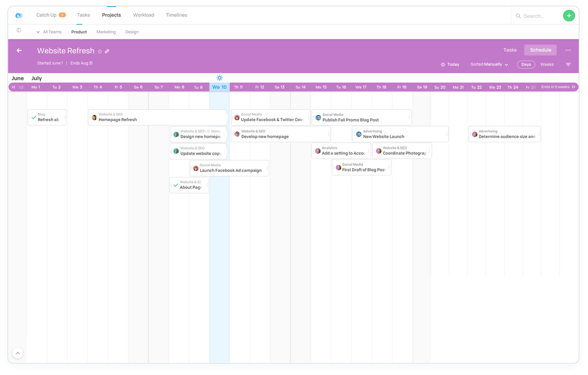
Task: Open Determine audience size task card
Action: pos(504,134)
